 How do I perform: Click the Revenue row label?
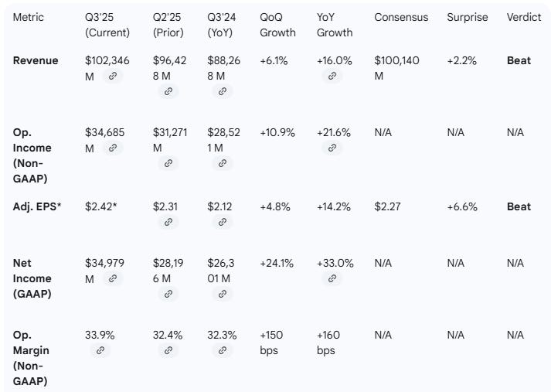pyautogui.click(x=36, y=60)
